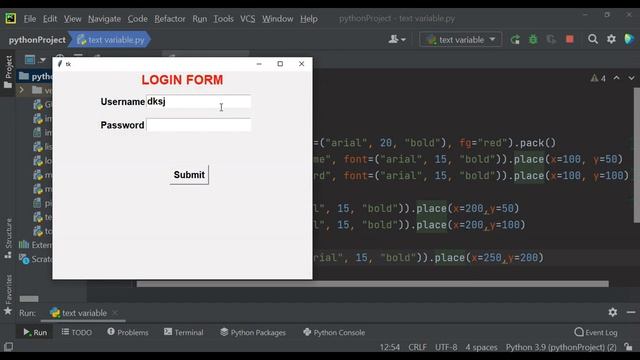The image size is (640, 360).
Task: Click the tk window feather icon
Action: (x=60, y=64)
